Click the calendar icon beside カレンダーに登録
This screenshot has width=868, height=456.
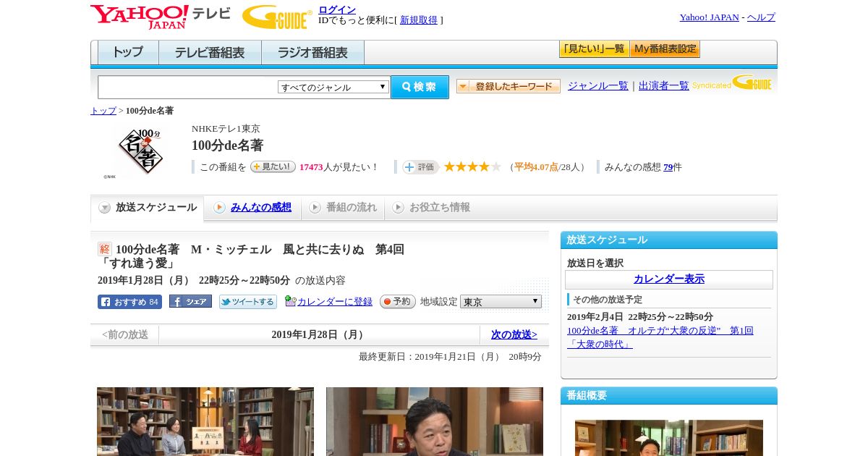(x=290, y=301)
